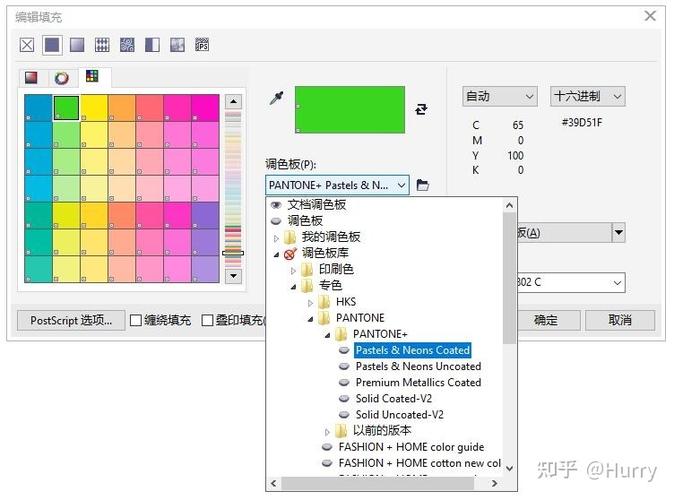Viewport: 674px width, 500px height.
Task: Collapse the PANTONE folder
Action: point(311,319)
